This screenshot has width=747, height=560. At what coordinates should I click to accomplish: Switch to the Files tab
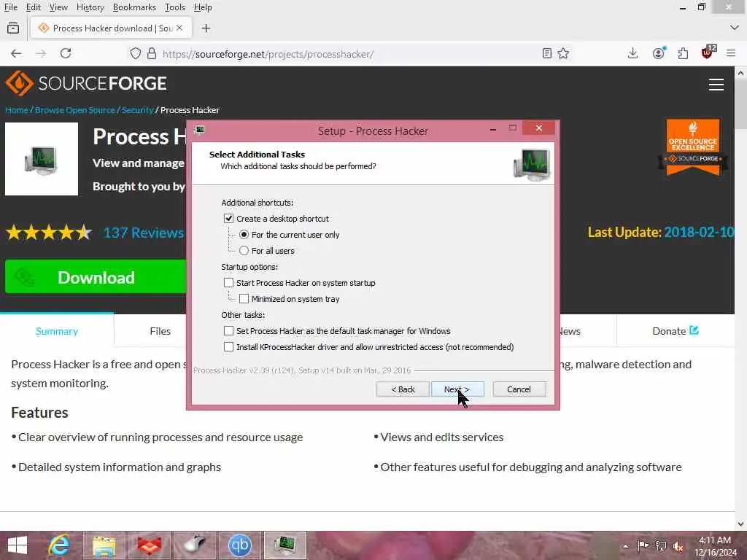tap(160, 331)
